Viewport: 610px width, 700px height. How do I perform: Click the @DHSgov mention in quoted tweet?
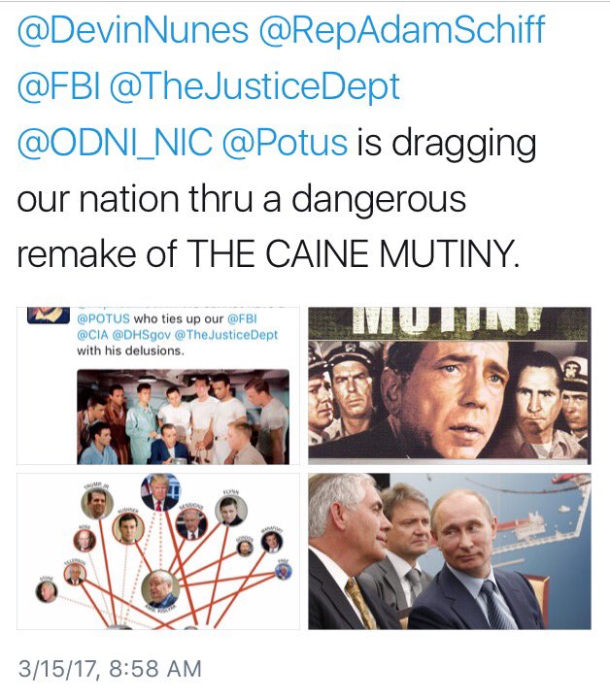[x=142, y=335]
